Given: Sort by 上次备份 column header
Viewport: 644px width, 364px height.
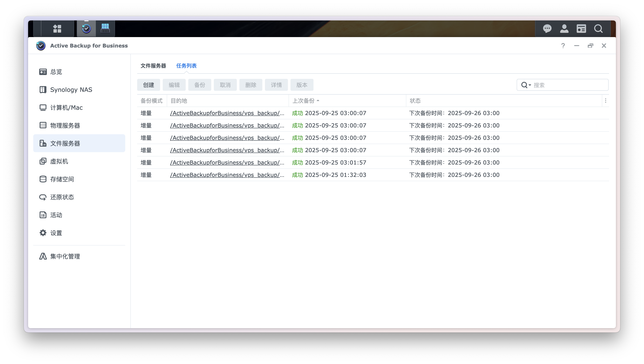Looking at the screenshot, I should [347, 101].
